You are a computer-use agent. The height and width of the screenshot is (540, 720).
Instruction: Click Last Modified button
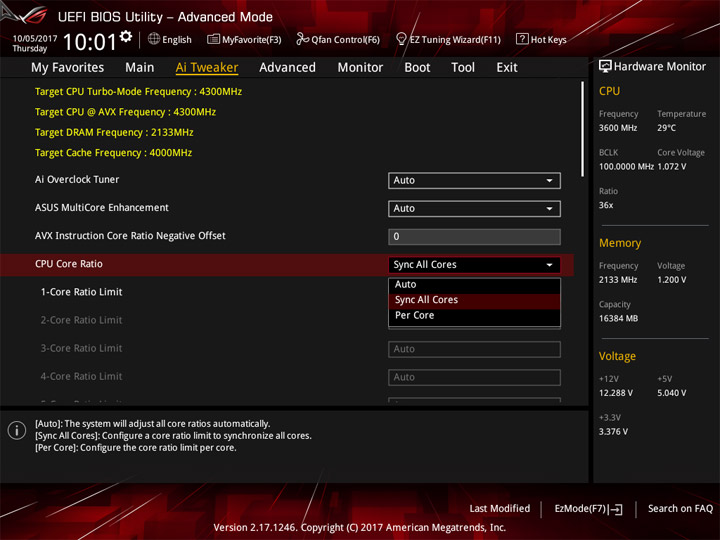(x=500, y=509)
